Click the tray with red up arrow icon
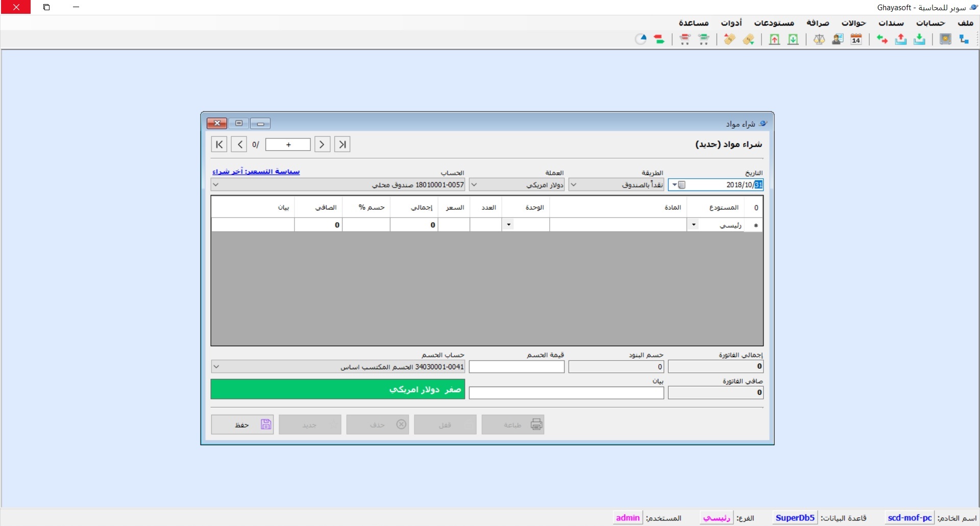 point(901,39)
